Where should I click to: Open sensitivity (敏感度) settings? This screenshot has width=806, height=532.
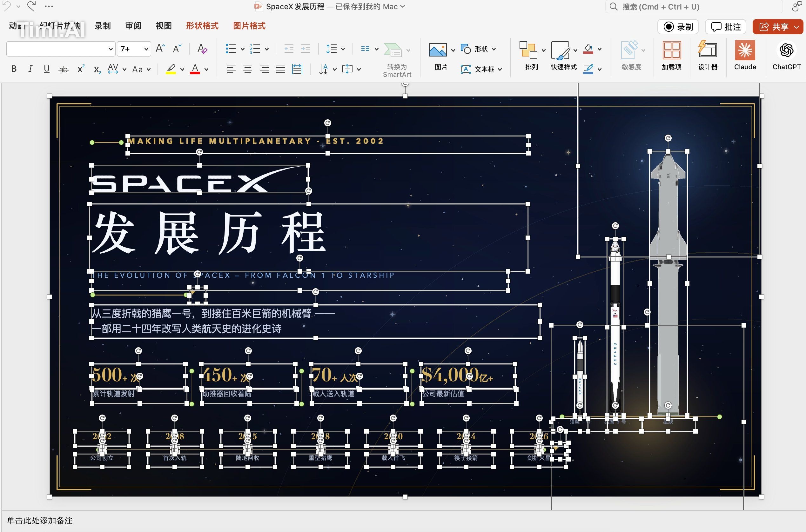click(631, 56)
